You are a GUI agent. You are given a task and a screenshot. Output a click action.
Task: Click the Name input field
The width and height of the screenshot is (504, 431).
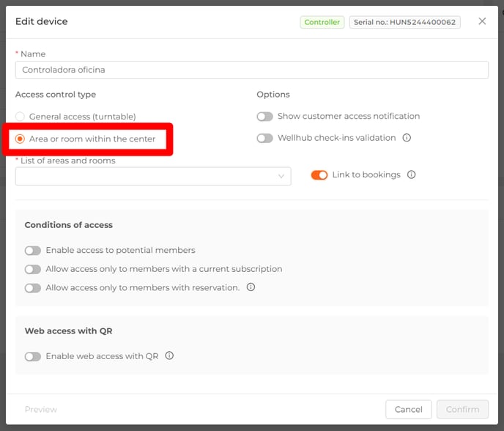tap(252, 70)
